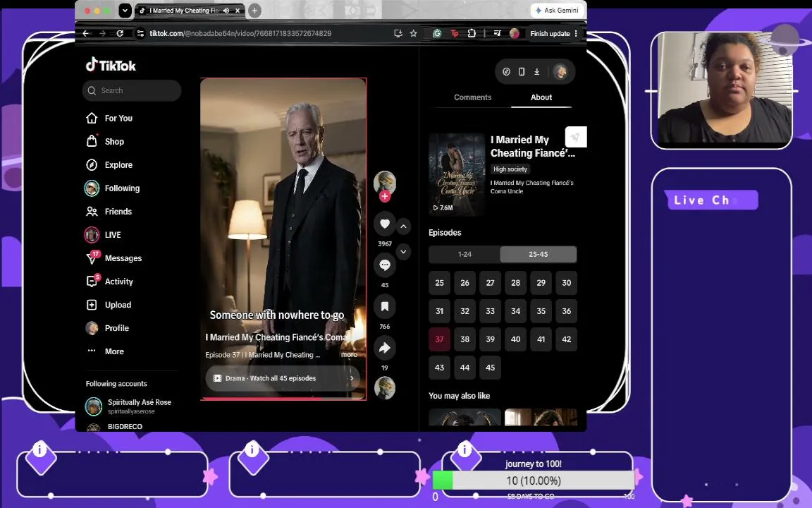Viewport: 812px width, 508px height.
Task: Click the download desktop app icon
Action: coord(537,71)
